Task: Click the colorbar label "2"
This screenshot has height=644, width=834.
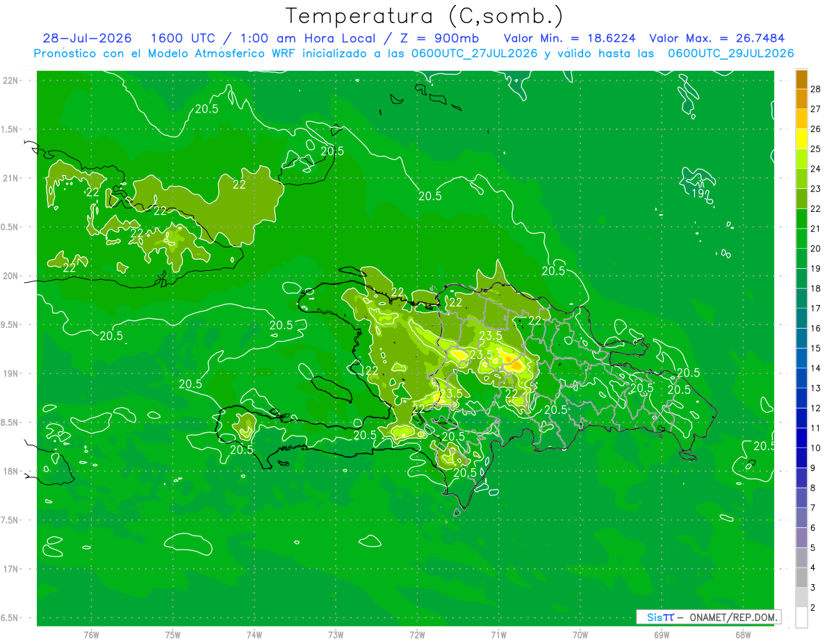Action: 813,608
